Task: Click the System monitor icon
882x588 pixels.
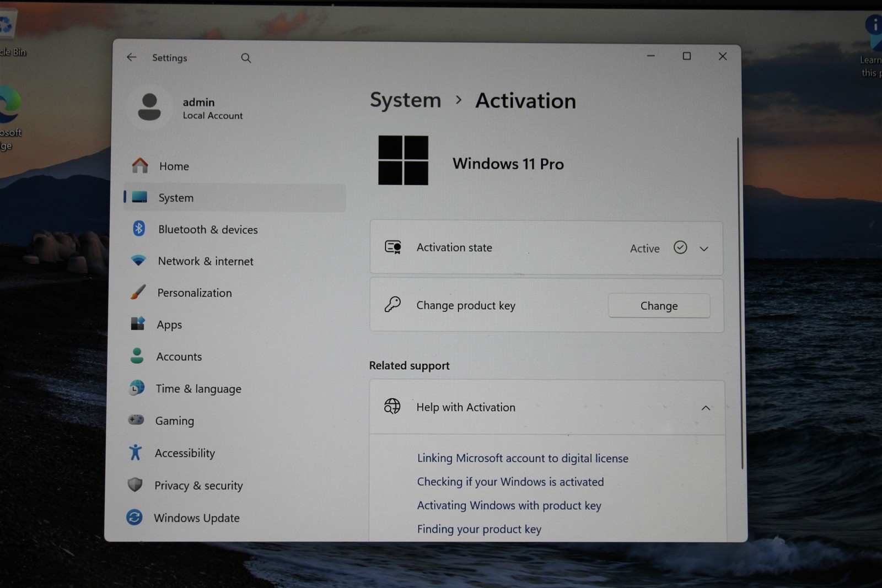Action: pos(139,197)
